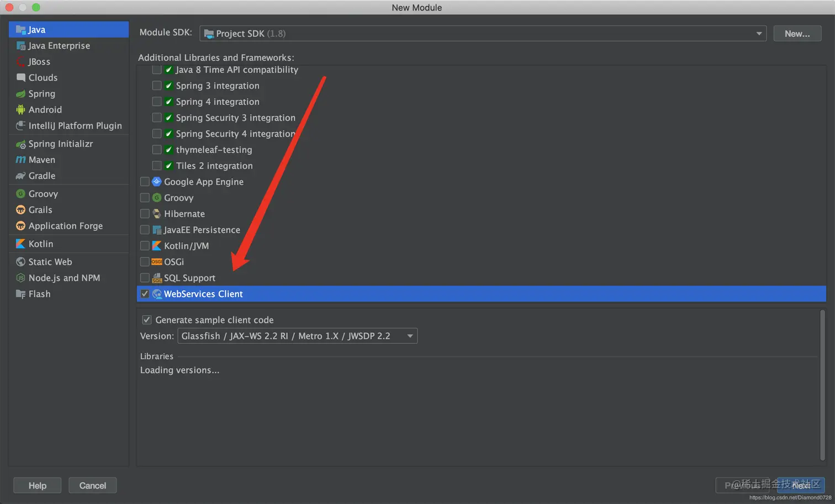Screen dimensions: 835x504
Task: Click the Hibernate framework icon
Action: pyautogui.click(x=157, y=214)
